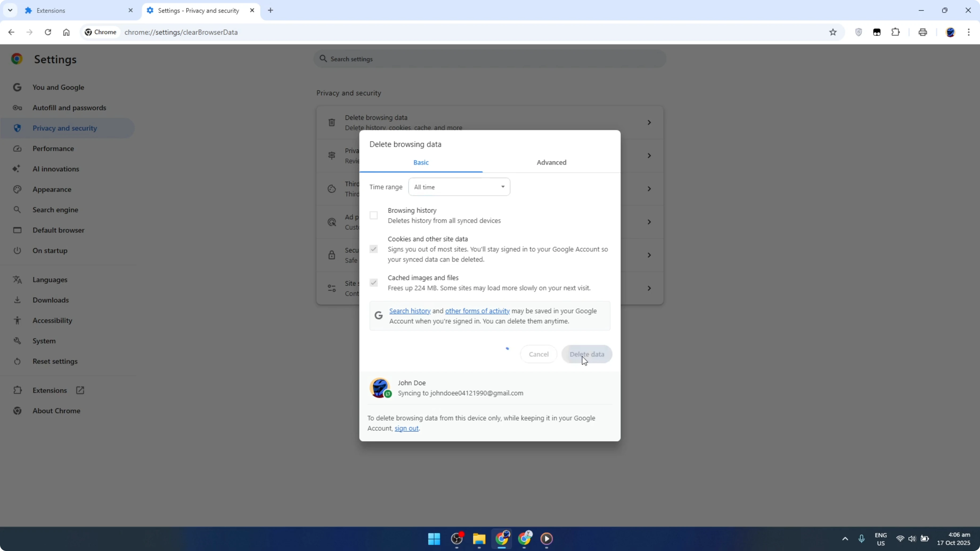Check the Browsing history checkbox
This screenshot has height=551, width=980.
tap(374, 215)
